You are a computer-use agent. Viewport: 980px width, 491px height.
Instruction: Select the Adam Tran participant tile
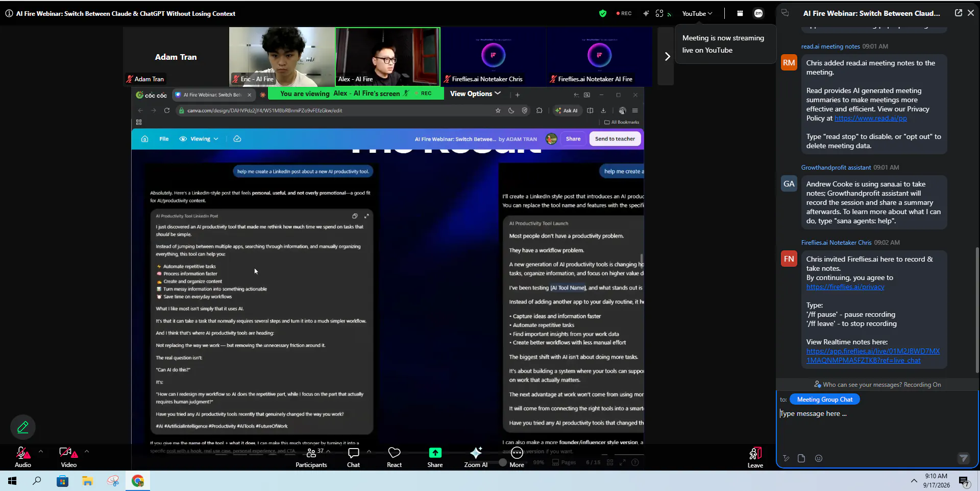176,56
